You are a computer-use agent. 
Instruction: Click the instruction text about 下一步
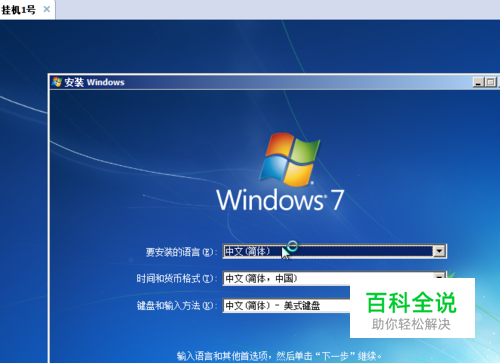(x=279, y=356)
